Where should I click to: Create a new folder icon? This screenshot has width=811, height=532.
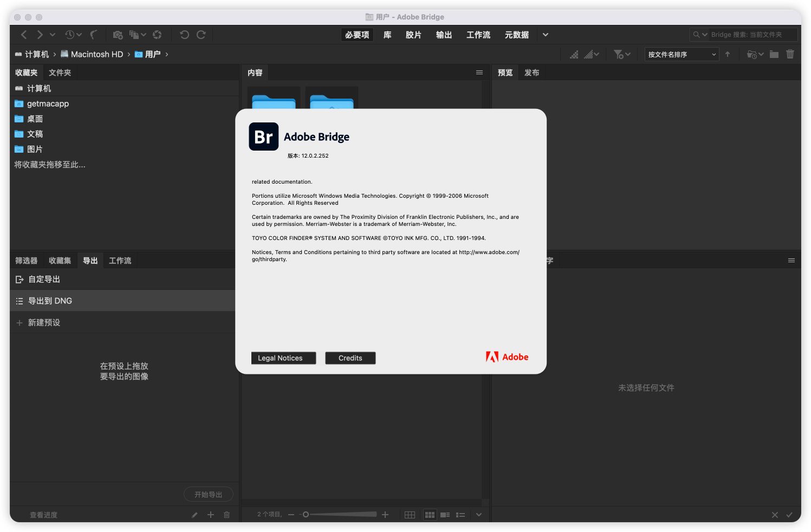point(774,54)
